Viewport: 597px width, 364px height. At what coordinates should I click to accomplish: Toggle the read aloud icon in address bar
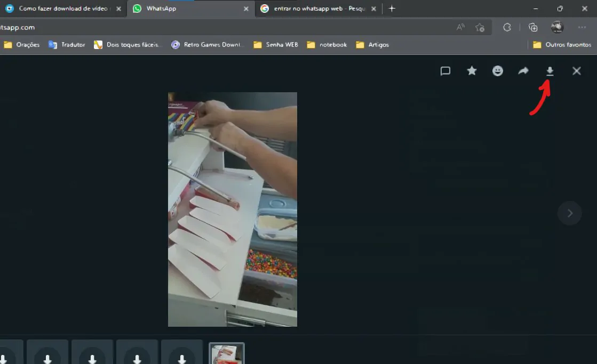pyautogui.click(x=461, y=27)
